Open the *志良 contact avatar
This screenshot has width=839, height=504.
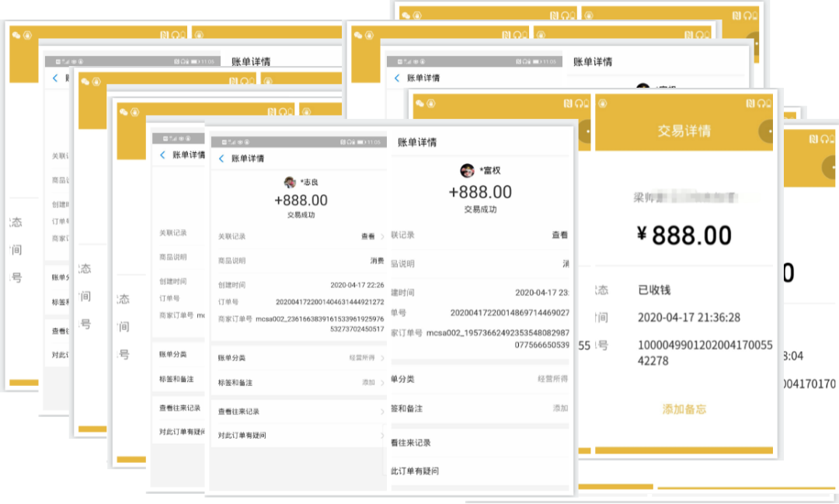pyautogui.click(x=290, y=182)
